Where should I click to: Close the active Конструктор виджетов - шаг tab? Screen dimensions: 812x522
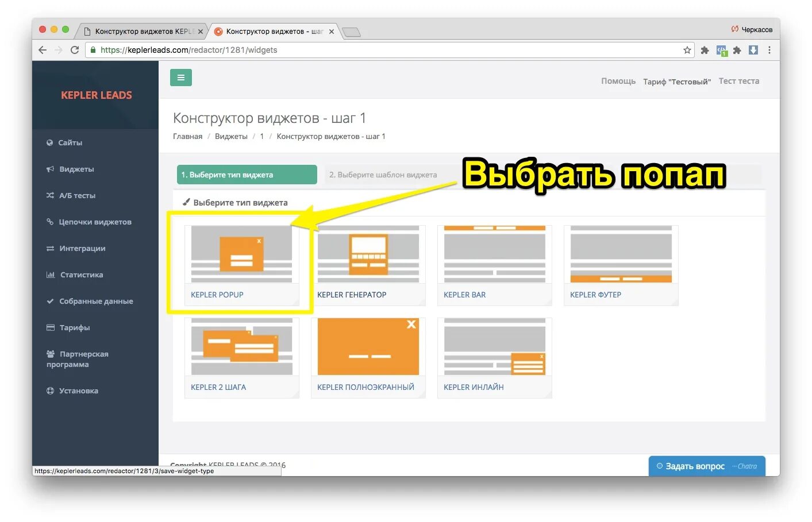[x=332, y=32]
